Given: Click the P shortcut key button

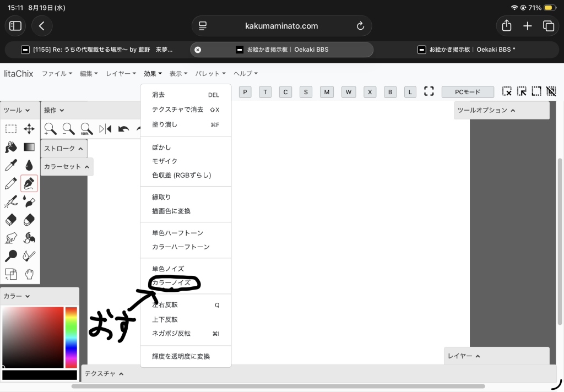Looking at the screenshot, I should [245, 92].
